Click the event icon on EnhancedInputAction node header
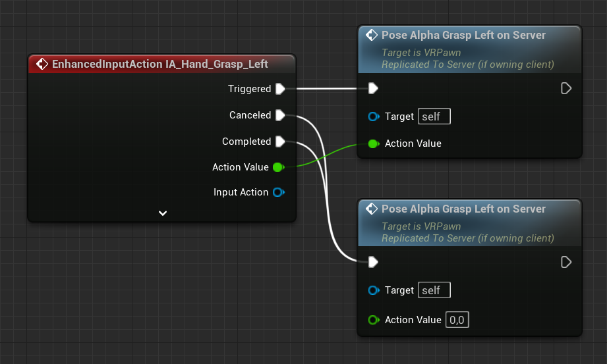Screen dimensions: 607x364 [x=42, y=64]
